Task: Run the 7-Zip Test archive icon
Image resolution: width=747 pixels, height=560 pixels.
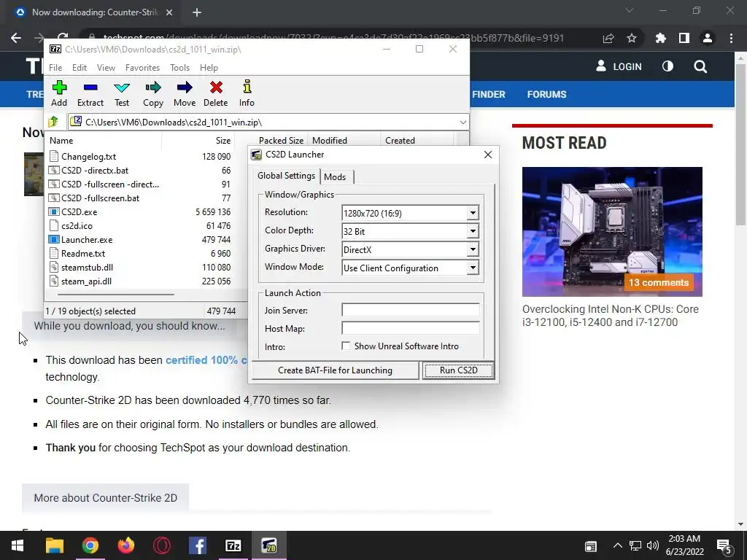Action: (x=122, y=93)
